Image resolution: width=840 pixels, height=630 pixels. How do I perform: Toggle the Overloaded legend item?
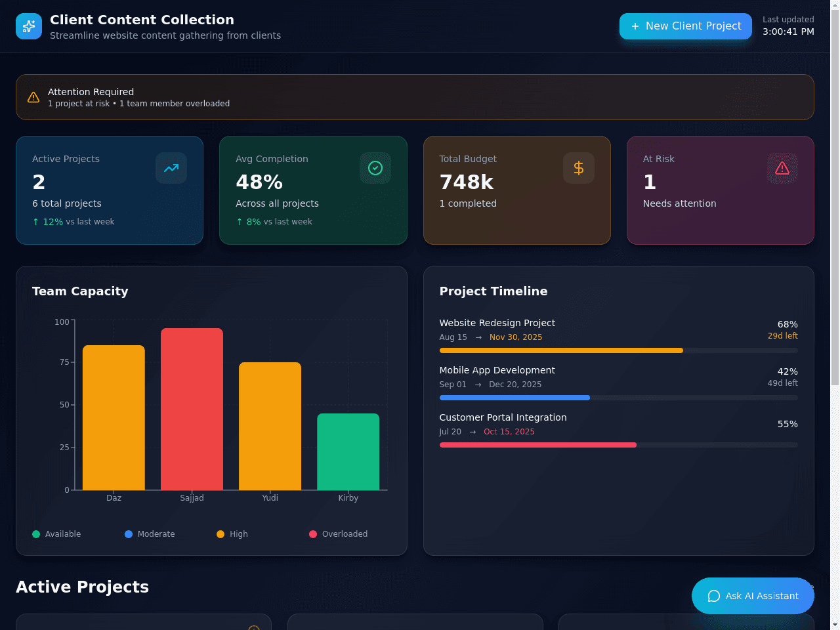pyautogui.click(x=338, y=534)
